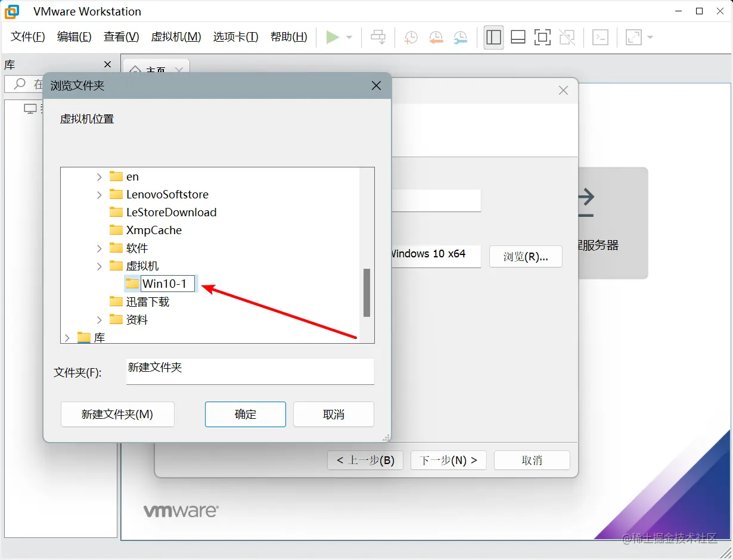This screenshot has height=560, width=733.
Task: Expand the 库 tree node
Action: pyautogui.click(x=67, y=338)
